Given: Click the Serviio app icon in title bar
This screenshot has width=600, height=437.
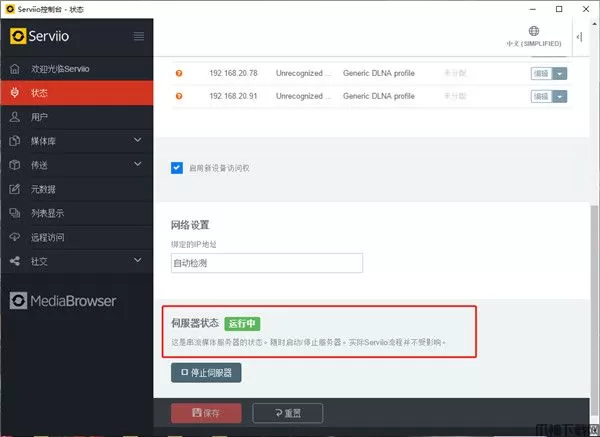Looking at the screenshot, I should point(10,9).
